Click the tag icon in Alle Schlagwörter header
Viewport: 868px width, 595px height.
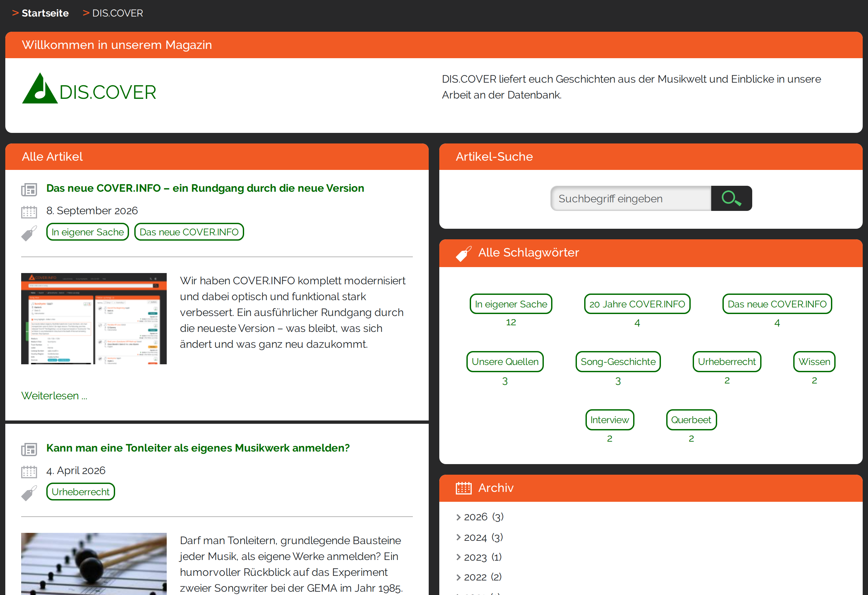coord(463,254)
